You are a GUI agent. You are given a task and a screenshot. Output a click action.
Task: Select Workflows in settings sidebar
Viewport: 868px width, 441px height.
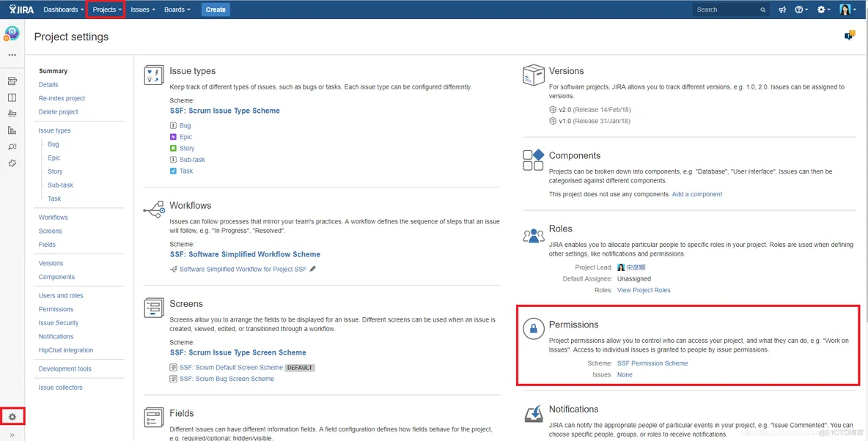(x=53, y=218)
